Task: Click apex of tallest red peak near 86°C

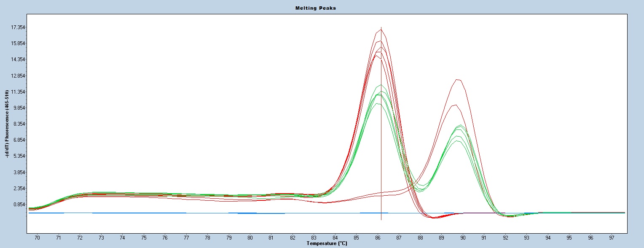Action: click(x=381, y=30)
